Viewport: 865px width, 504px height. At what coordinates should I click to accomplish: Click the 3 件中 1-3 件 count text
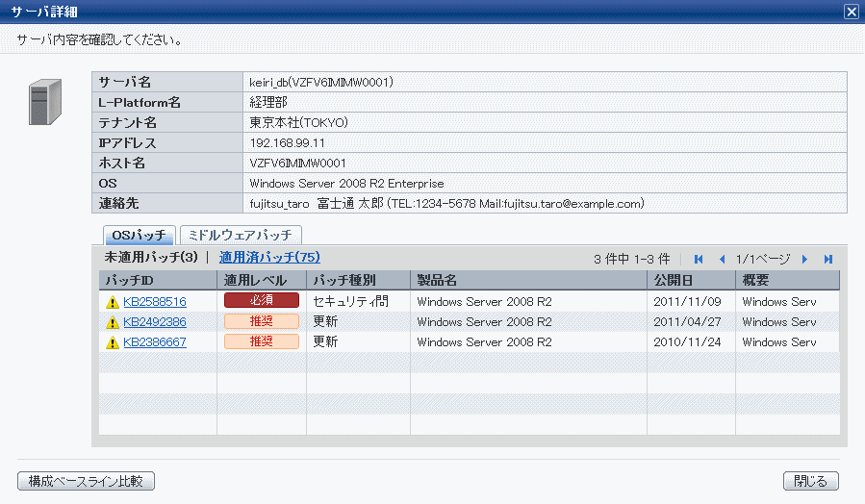[x=631, y=259]
